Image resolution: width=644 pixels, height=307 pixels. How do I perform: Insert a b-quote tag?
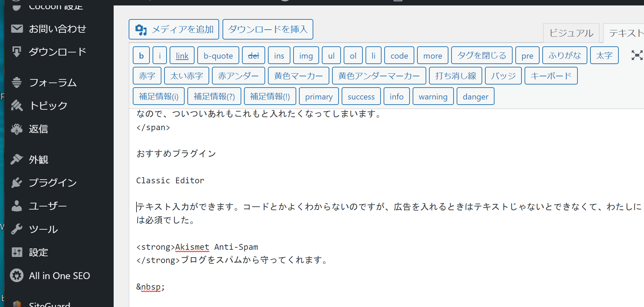pos(218,56)
